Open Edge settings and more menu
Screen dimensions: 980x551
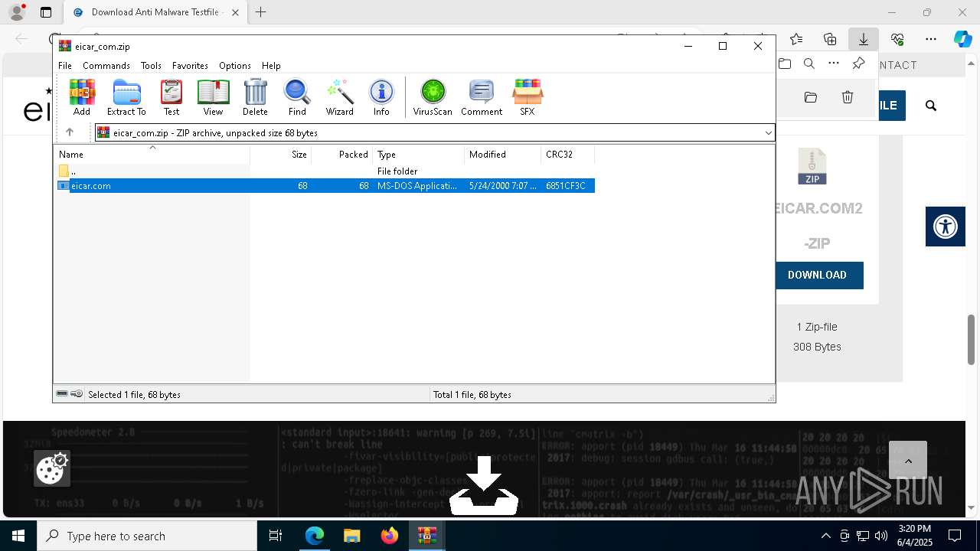pyautogui.click(x=930, y=39)
